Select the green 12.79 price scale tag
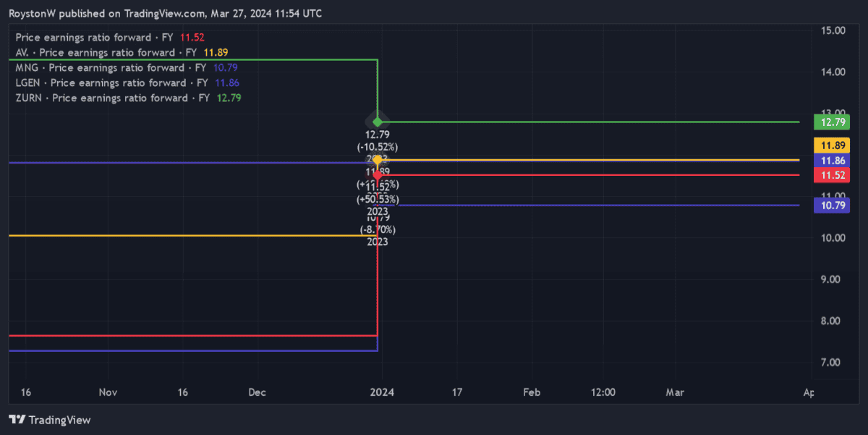 [830, 122]
